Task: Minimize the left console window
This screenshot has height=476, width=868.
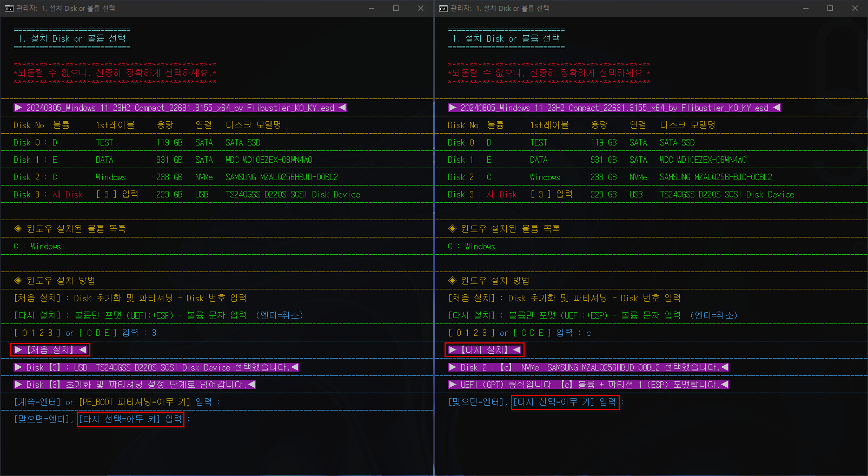Action: click(x=372, y=8)
